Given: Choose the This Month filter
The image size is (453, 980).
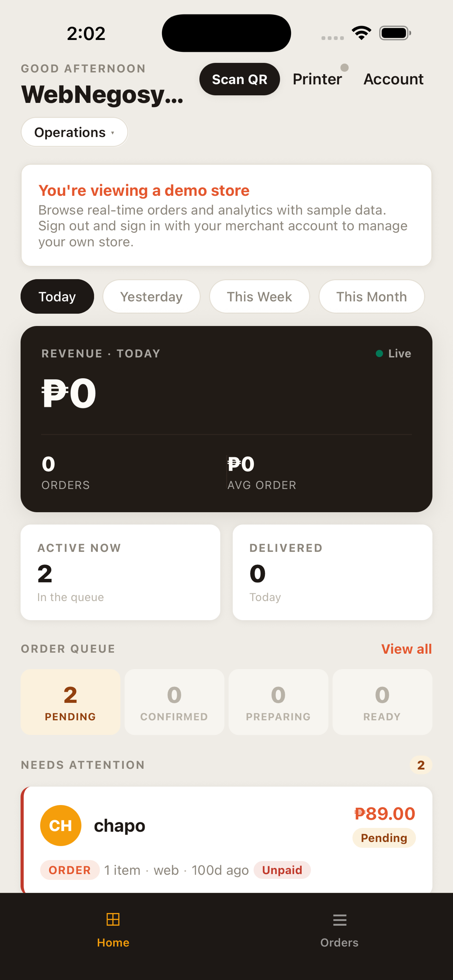Looking at the screenshot, I should 371,296.
